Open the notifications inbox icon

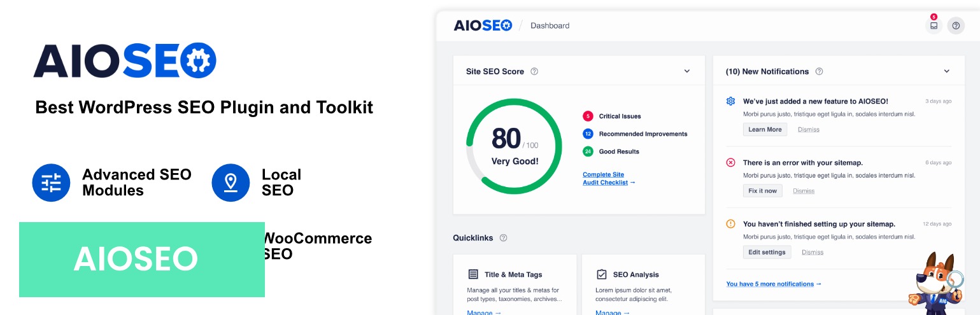[934, 26]
